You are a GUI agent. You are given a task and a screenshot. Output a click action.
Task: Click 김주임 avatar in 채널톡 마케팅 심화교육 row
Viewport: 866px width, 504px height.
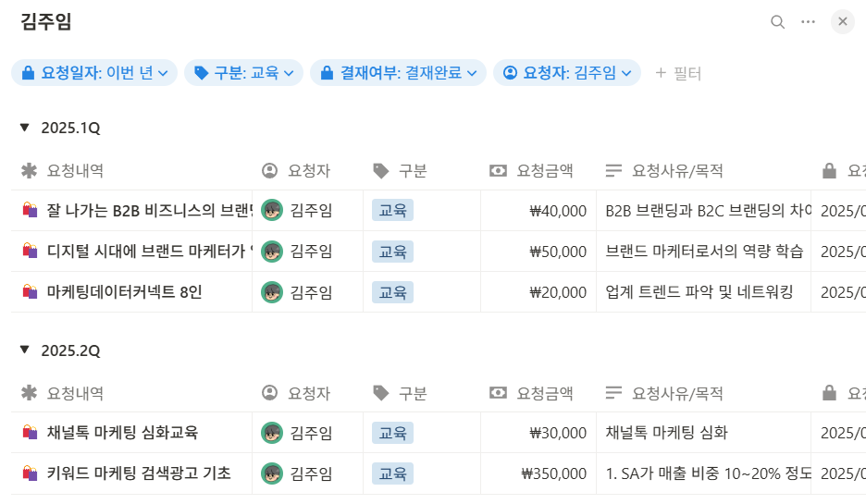click(x=272, y=433)
